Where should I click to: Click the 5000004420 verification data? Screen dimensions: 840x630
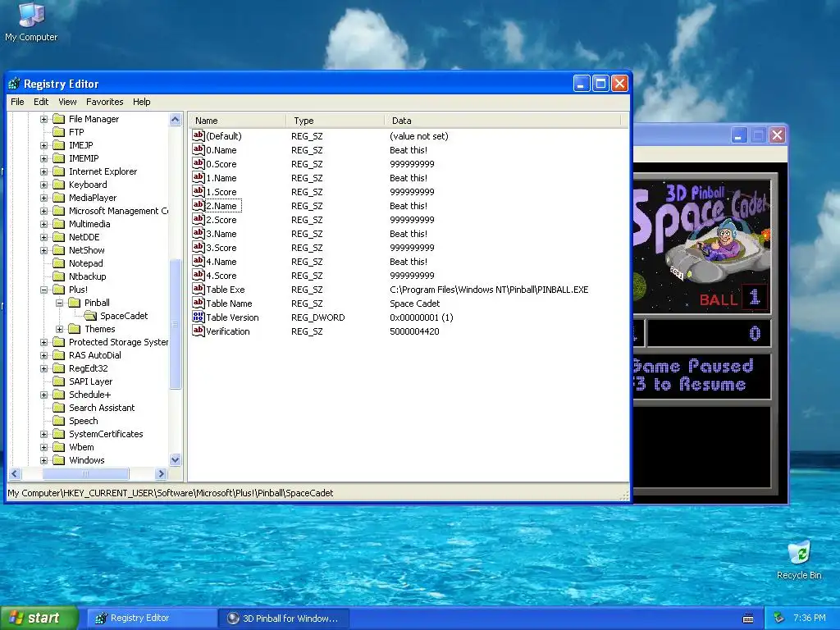[x=414, y=331]
